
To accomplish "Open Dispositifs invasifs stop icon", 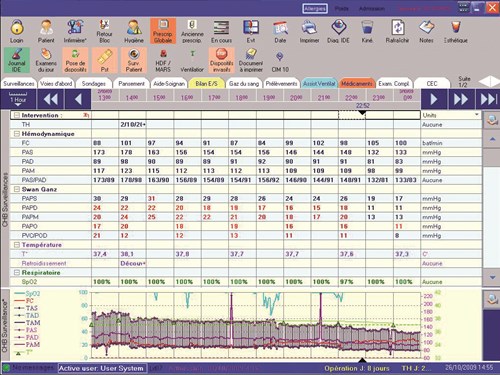I will [x=222, y=60].
